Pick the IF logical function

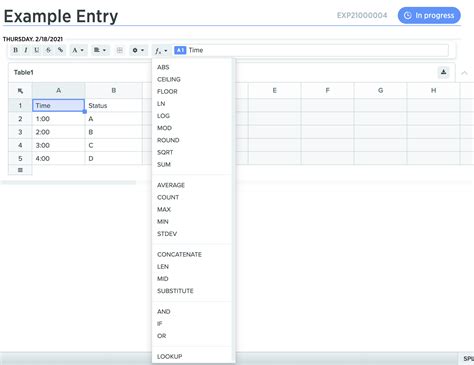point(160,324)
